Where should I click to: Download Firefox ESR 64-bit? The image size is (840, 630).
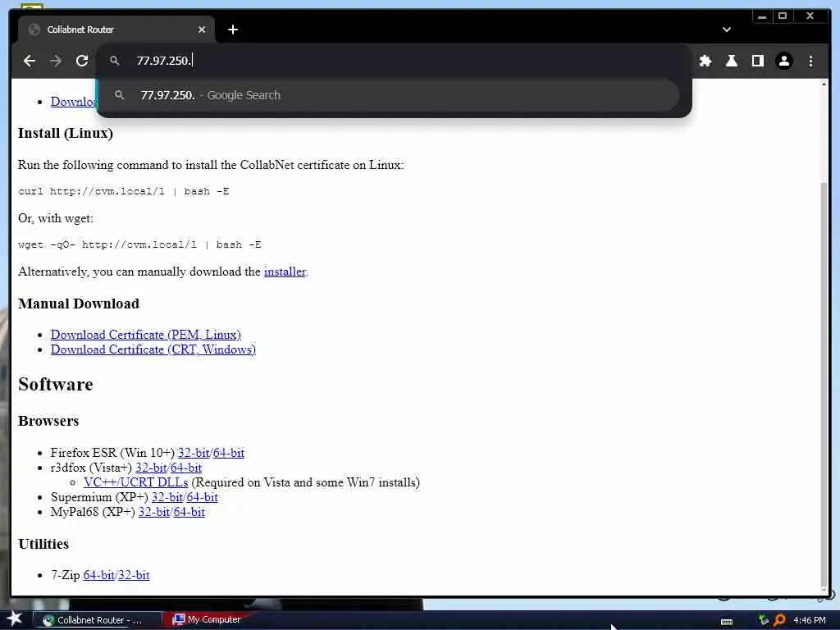229,453
